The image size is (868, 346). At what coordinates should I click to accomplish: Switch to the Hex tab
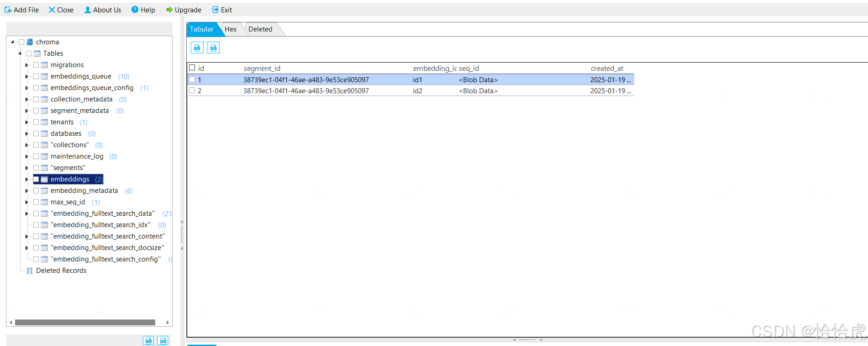[x=231, y=29]
